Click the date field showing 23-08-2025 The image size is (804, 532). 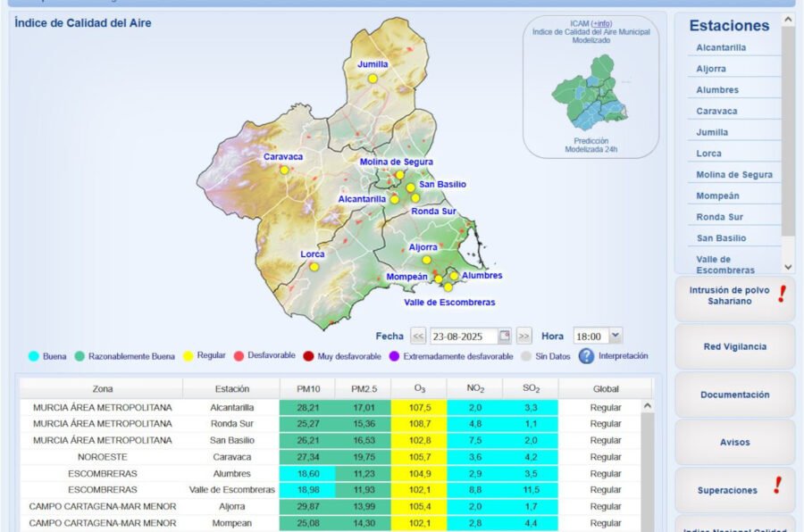pyautogui.click(x=462, y=337)
